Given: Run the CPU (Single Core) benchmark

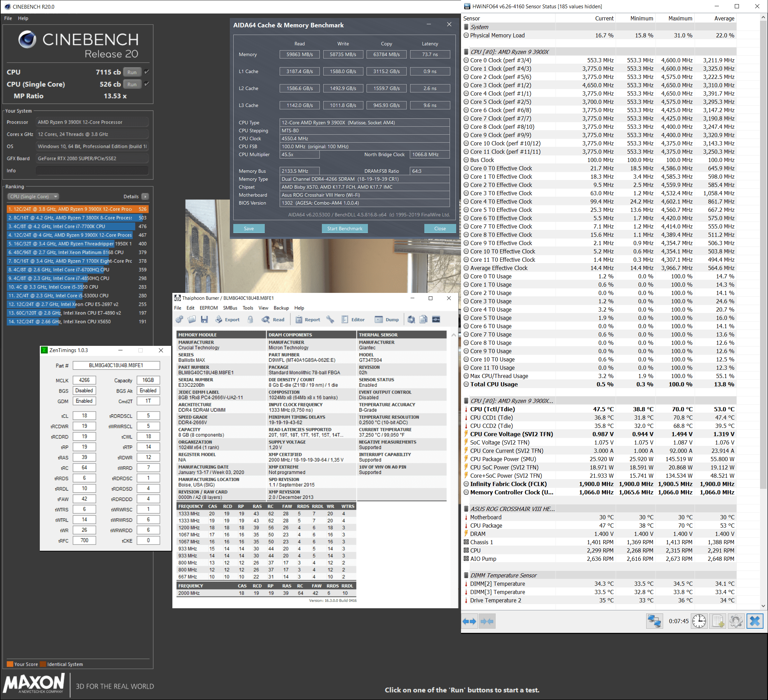Looking at the screenshot, I should (x=132, y=84).
